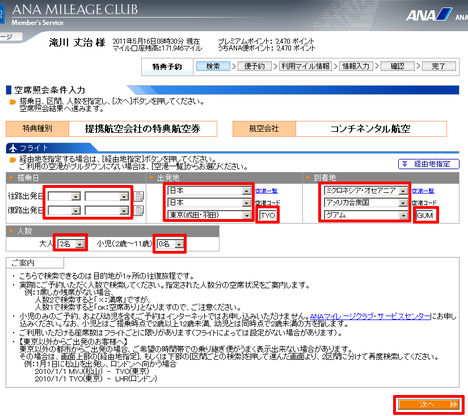Viewport: 468px width, 416px height.
Task: Select the 利用マイル情報 step tab
Action: pyautogui.click(x=305, y=66)
